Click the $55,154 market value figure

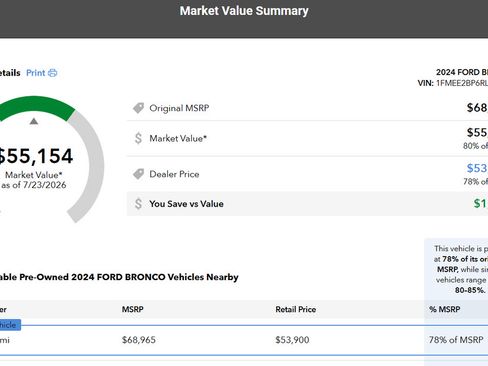pos(35,156)
